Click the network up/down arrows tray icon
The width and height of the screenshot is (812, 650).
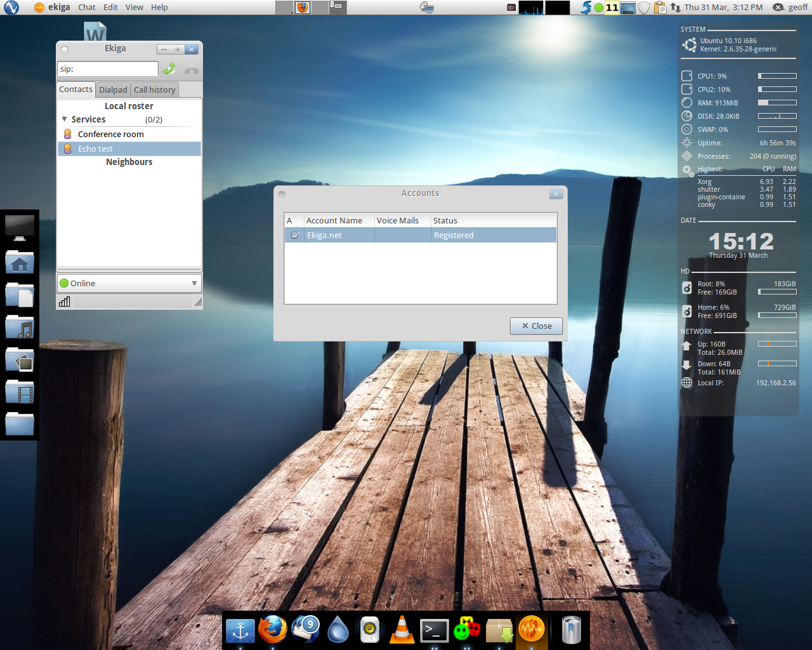point(676,7)
